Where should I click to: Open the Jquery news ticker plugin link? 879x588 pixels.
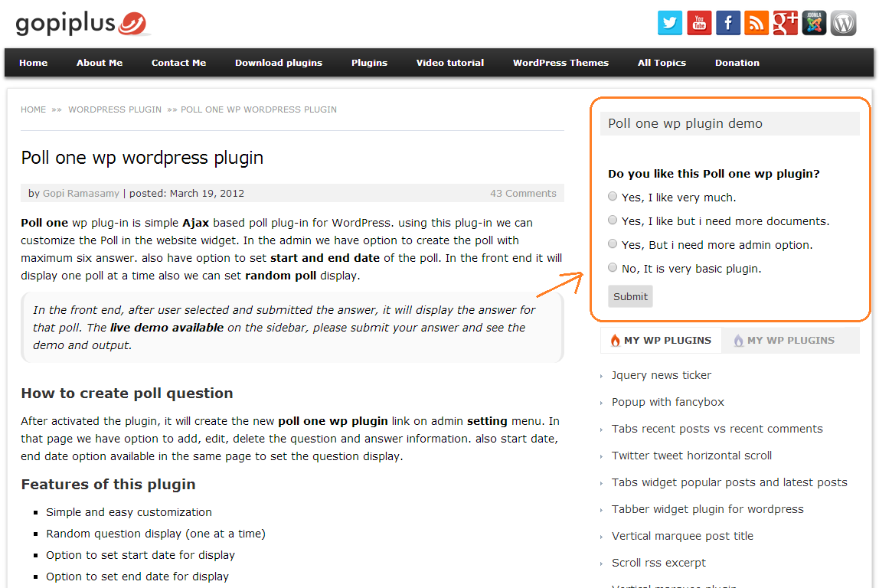[661, 375]
